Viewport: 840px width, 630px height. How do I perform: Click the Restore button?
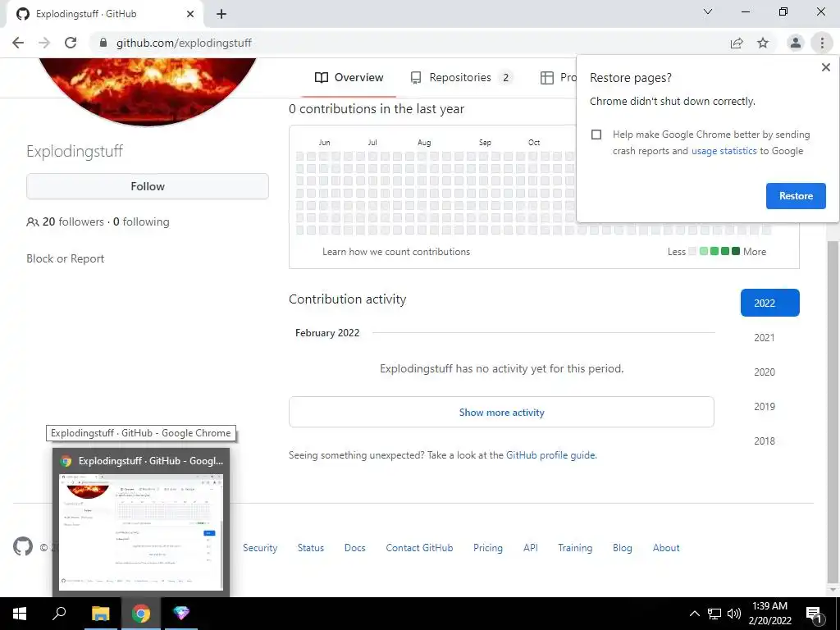click(796, 196)
